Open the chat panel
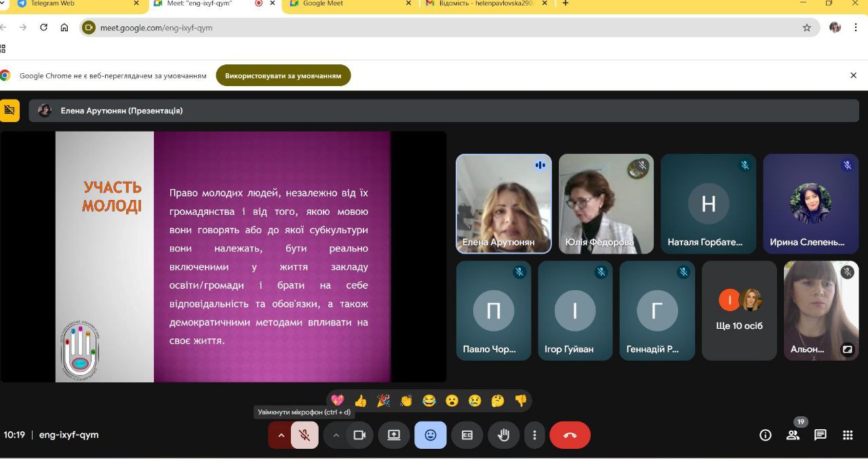The width and height of the screenshot is (868, 459). click(821, 435)
